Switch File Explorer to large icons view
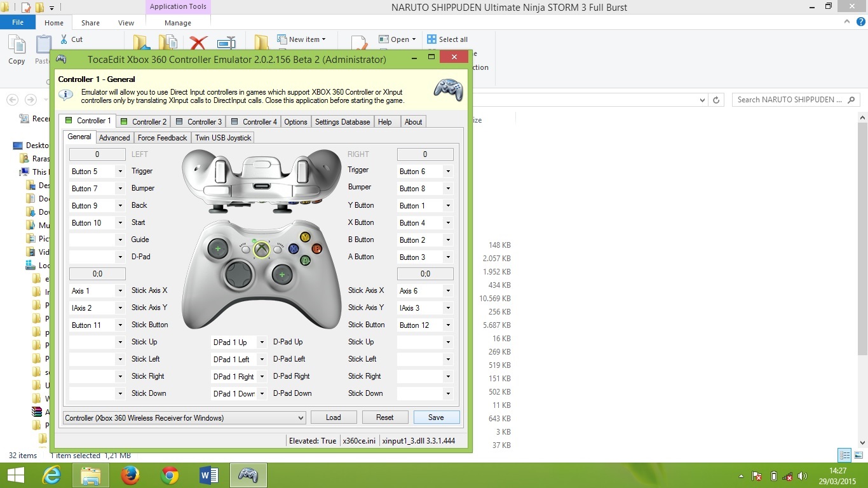This screenshot has height=488, width=868. [x=858, y=455]
